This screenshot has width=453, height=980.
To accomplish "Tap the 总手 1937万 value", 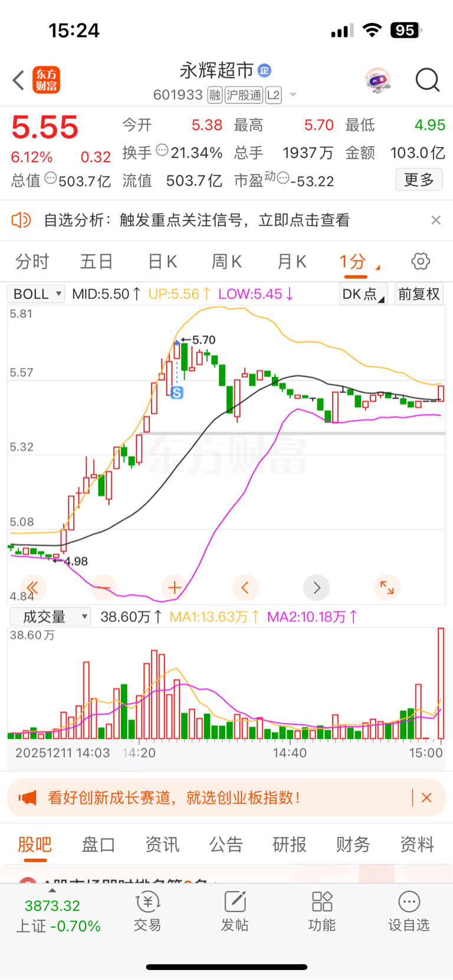I will click(x=308, y=153).
